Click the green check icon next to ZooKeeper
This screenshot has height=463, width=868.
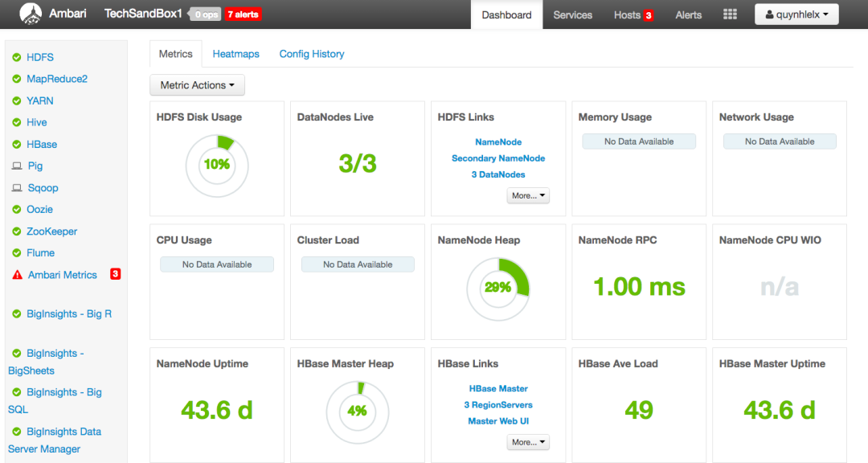[17, 231]
